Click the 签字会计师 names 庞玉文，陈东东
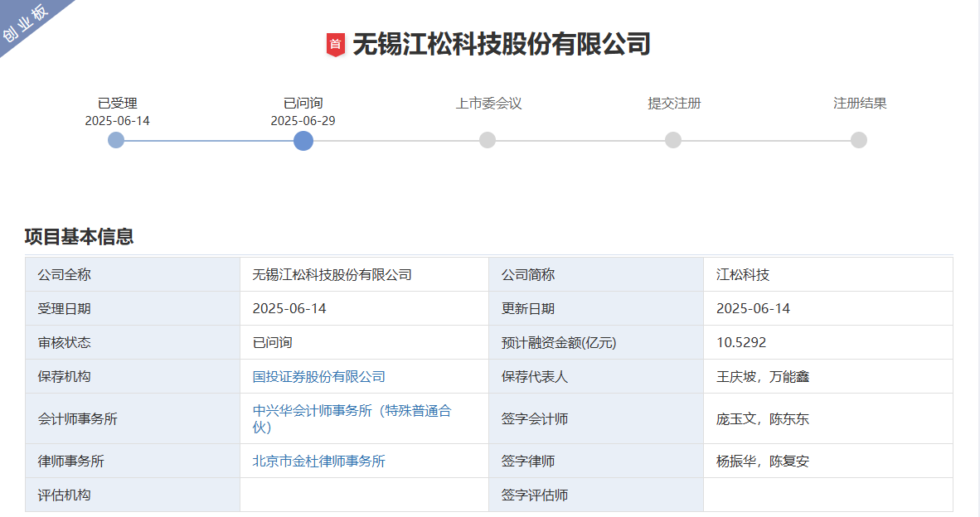 (762, 419)
